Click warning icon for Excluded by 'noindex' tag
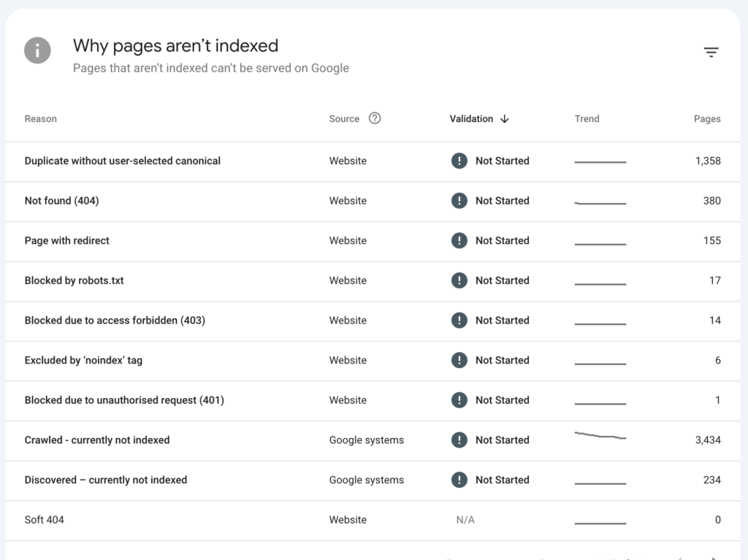Image resolution: width=748 pixels, height=560 pixels. tap(459, 361)
